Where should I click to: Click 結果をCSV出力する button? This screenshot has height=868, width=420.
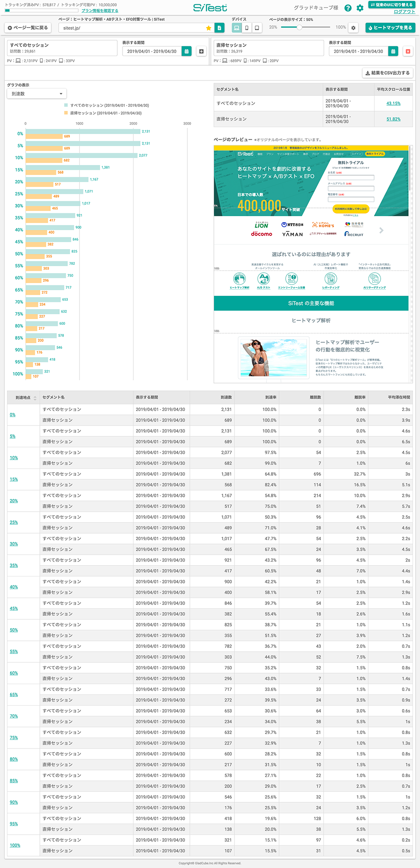pos(388,73)
